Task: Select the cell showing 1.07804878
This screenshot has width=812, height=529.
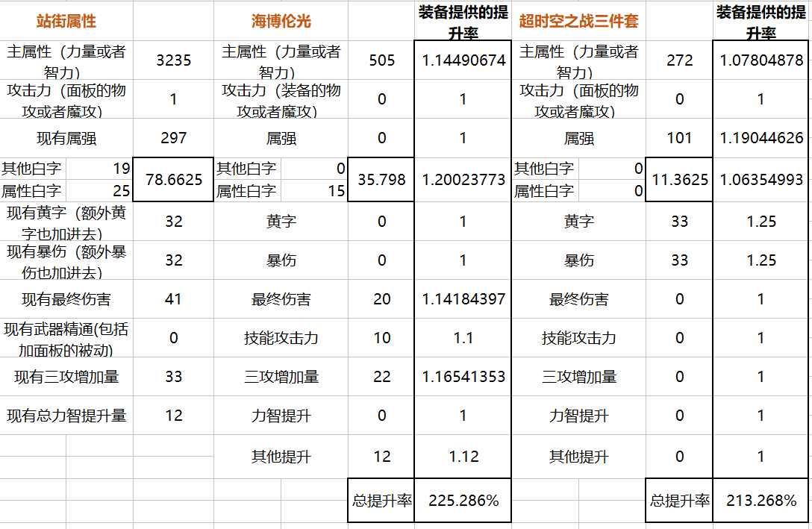Action: click(x=761, y=60)
